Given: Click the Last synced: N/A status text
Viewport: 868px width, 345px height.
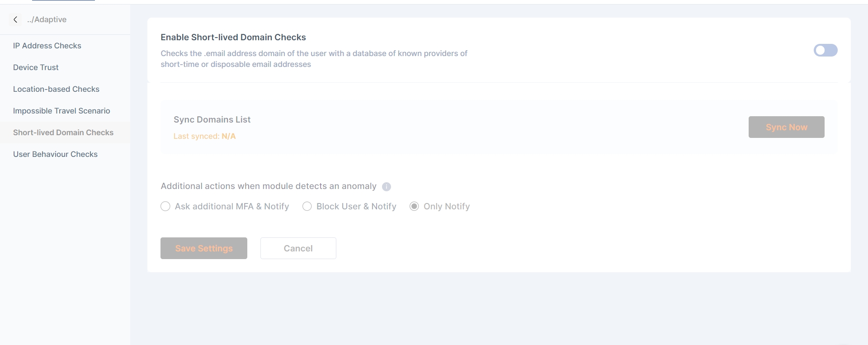Looking at the screenshot, I should point(204,136).
